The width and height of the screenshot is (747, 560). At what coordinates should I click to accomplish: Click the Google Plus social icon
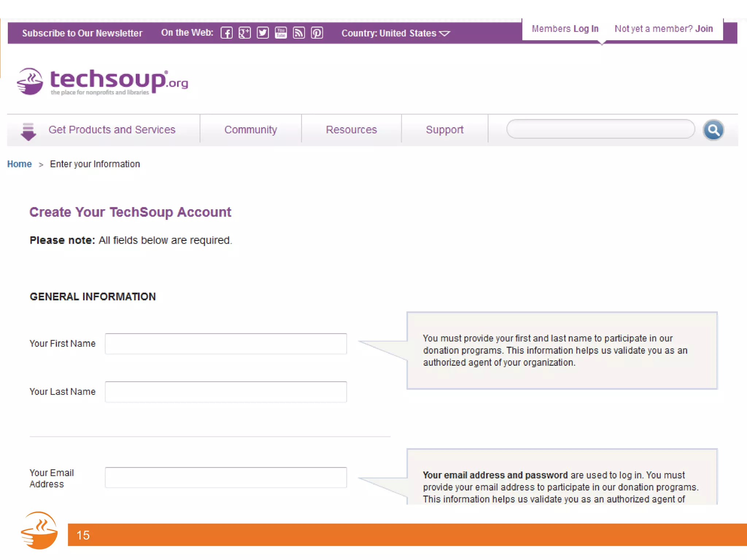244,33
